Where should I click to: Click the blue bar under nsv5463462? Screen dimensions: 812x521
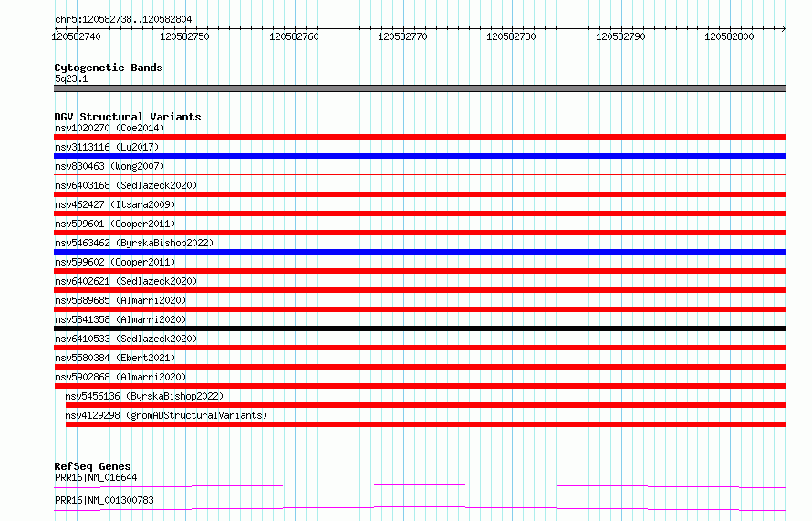point(420,252)
